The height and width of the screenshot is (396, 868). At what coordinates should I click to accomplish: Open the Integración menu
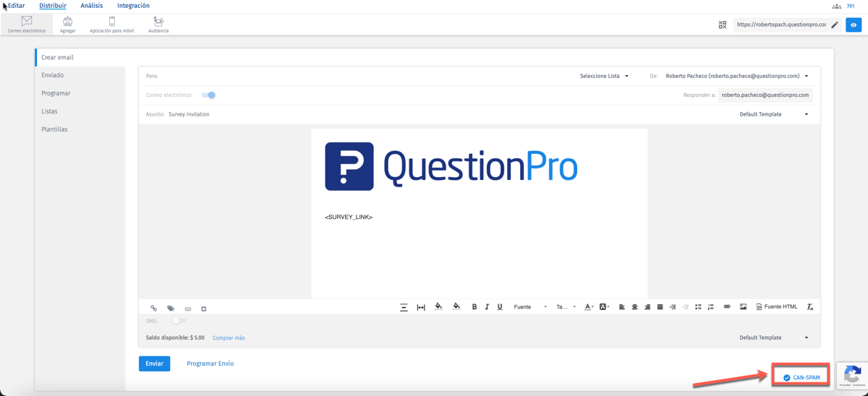(133, 6)
